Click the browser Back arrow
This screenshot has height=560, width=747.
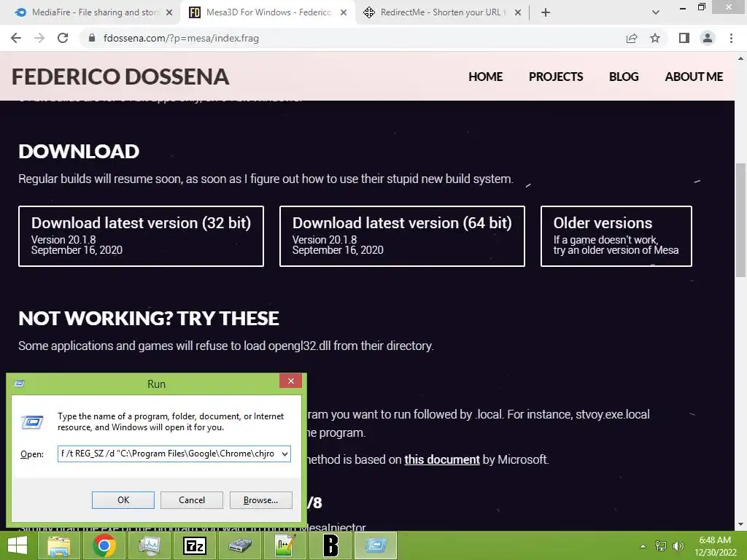pyautogui.click(x=16, y=38)
